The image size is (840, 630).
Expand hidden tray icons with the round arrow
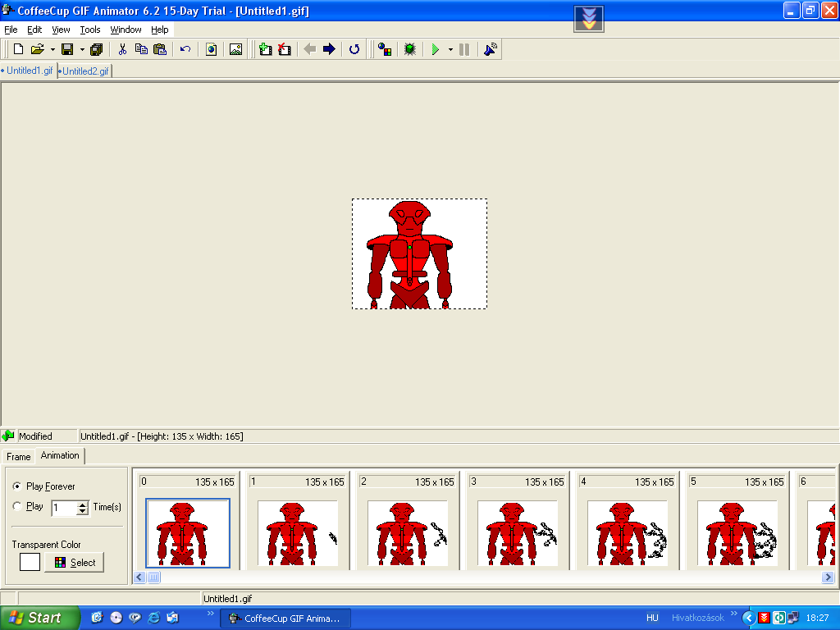[748, 618]
